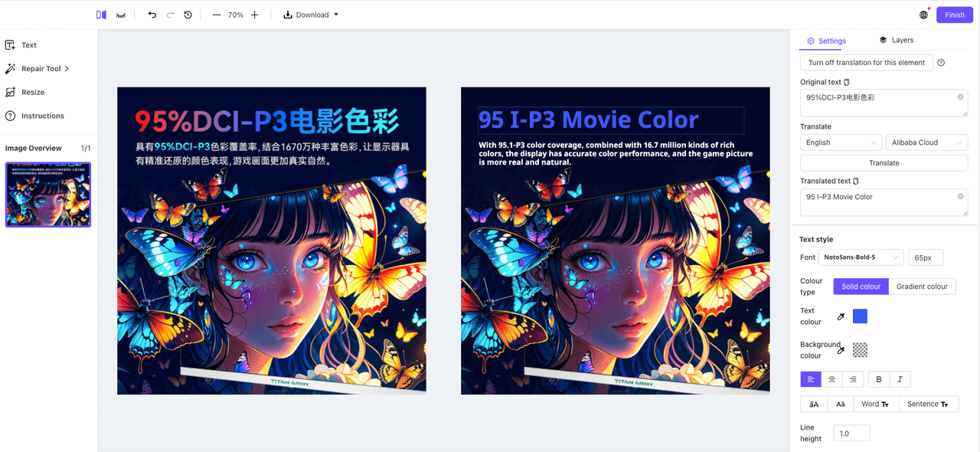980x452 pixels.
Task: Zoom in with the plus icon
Action: pyautogui.click(x=255, y=15)
